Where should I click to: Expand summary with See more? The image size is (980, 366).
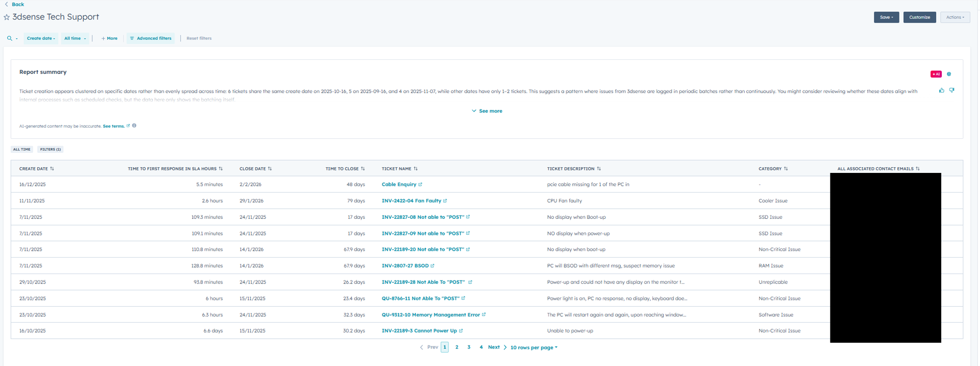487,111
